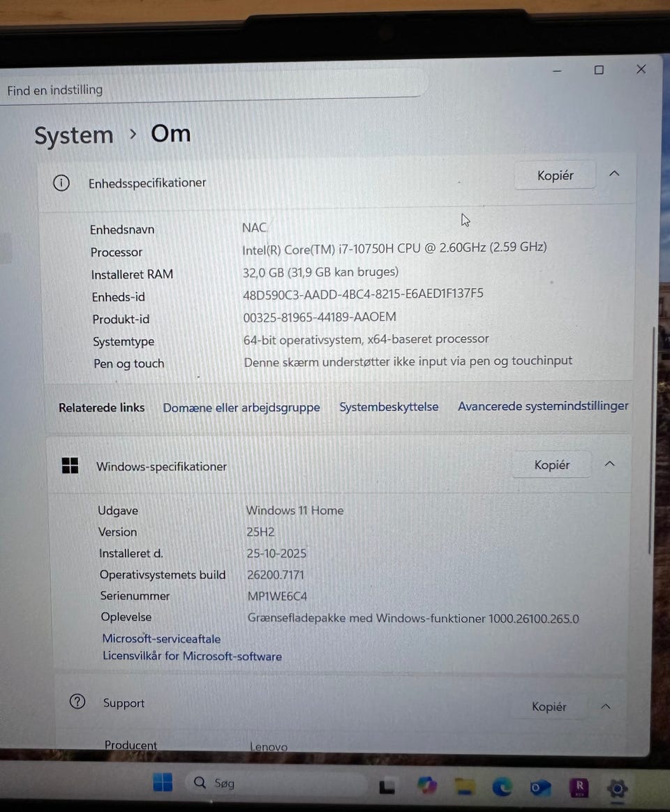Open Outlook from the taskbar
670x812 pixels.
[x=540, y=788]
